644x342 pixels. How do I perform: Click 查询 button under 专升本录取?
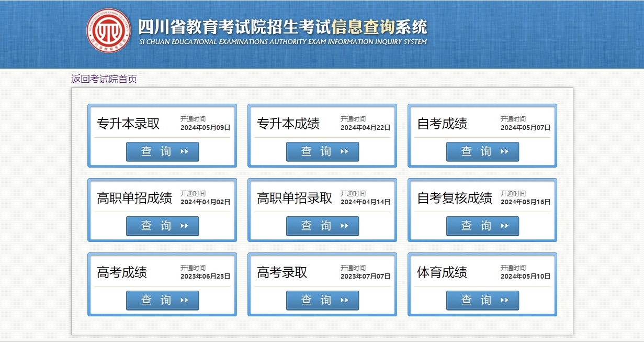(162, 151)
